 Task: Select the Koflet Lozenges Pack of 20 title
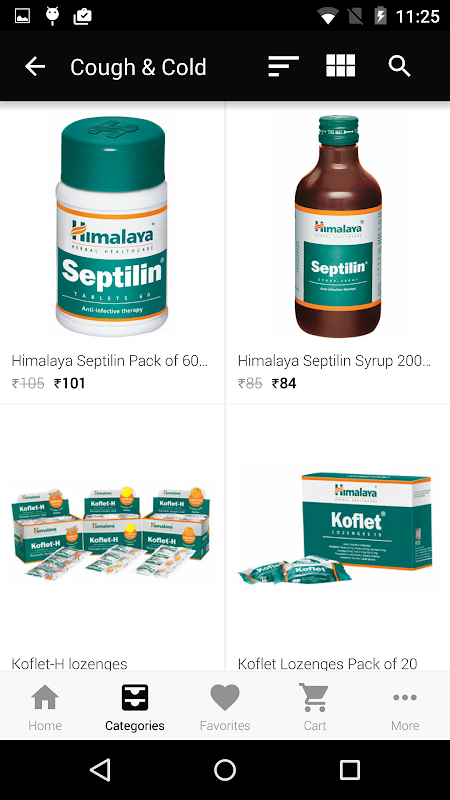pyautogui.click(x=327, y=664)
